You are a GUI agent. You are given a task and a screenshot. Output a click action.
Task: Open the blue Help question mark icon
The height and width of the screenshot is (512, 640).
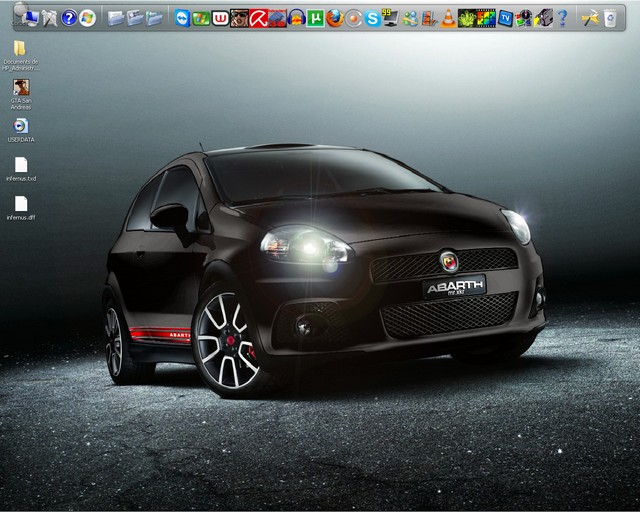[x=69, y=18]
